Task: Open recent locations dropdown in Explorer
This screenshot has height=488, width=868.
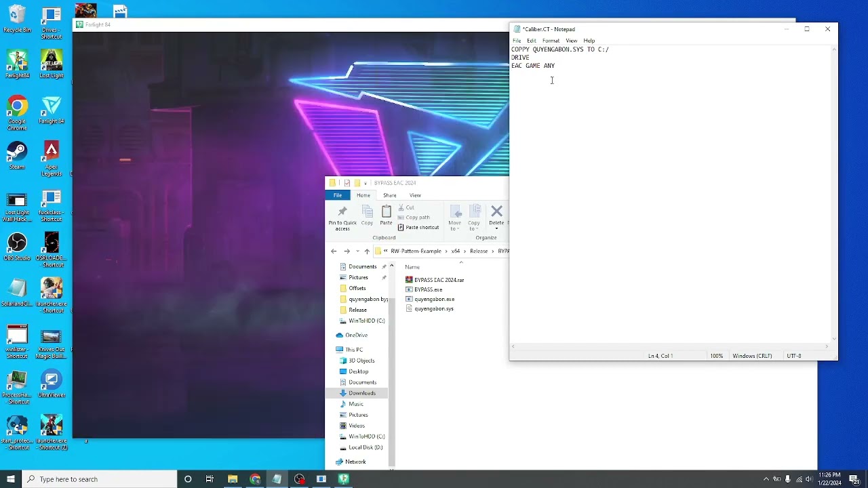Action: point(357,251)
